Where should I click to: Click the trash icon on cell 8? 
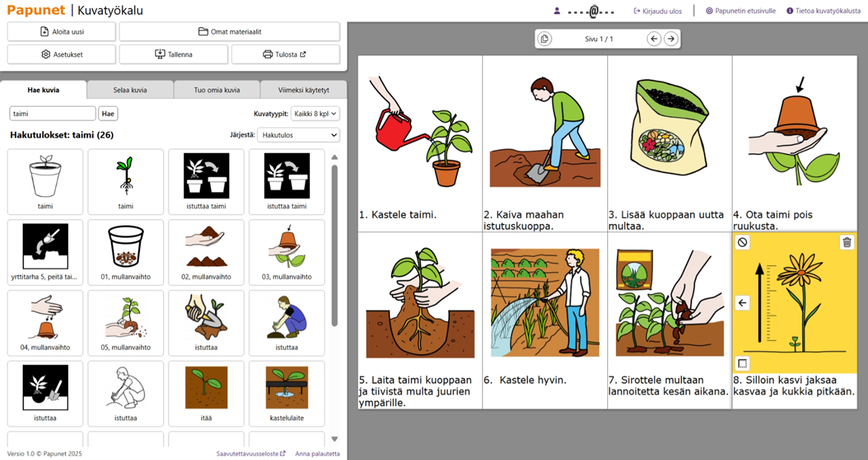tap(847, 242)
